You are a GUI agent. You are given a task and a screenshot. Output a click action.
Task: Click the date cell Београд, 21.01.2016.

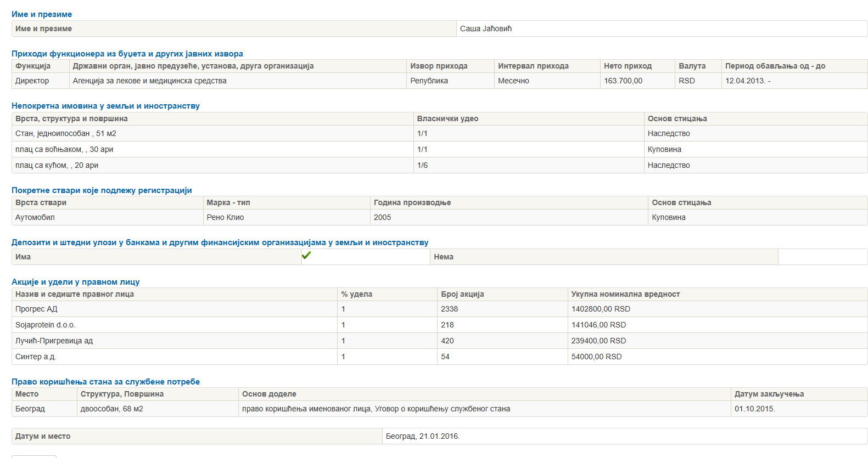click(423, 436)
